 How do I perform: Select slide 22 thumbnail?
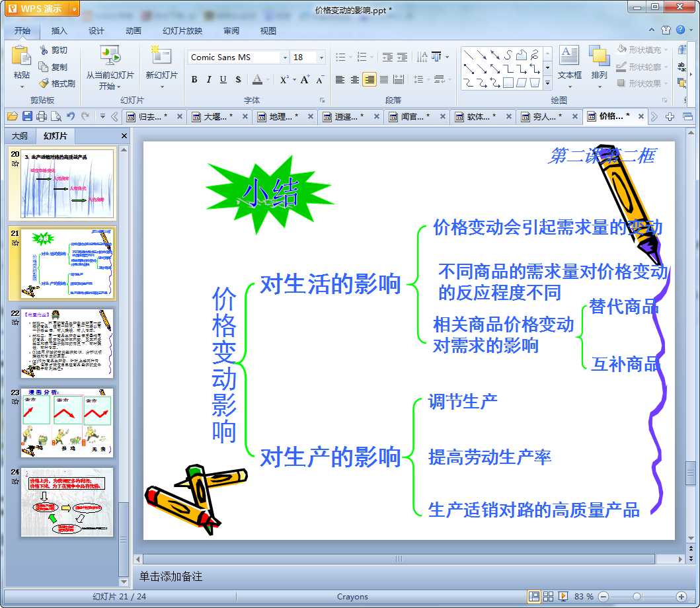click(67, 343)
